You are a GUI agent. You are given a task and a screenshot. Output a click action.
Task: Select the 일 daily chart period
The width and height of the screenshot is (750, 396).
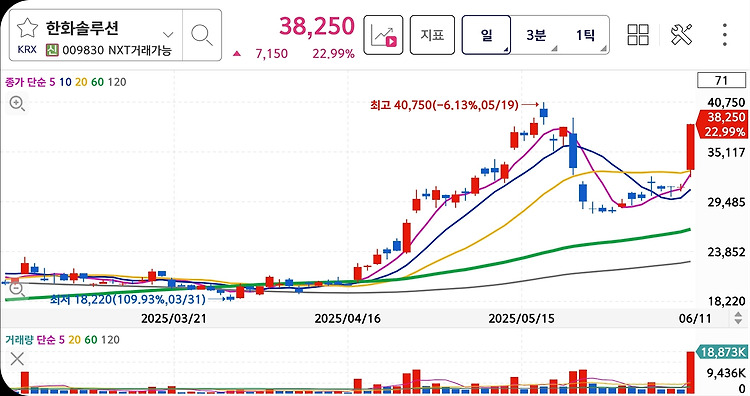pos(486,35)
